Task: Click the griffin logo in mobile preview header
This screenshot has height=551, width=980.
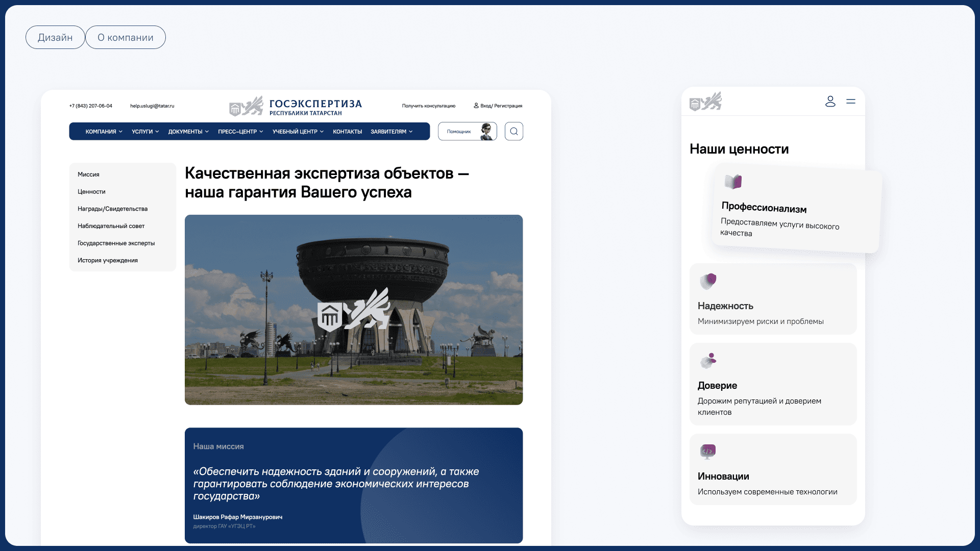Action: point(705,101)
